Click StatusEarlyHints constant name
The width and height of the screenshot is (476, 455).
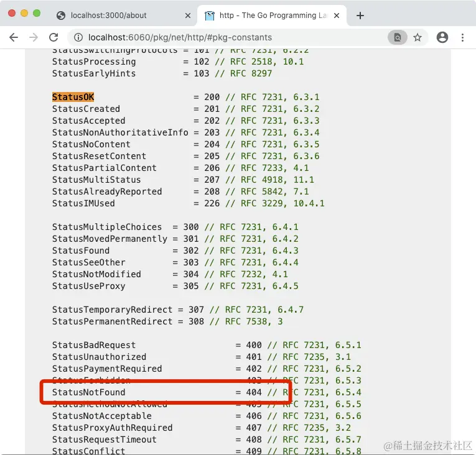94,74
